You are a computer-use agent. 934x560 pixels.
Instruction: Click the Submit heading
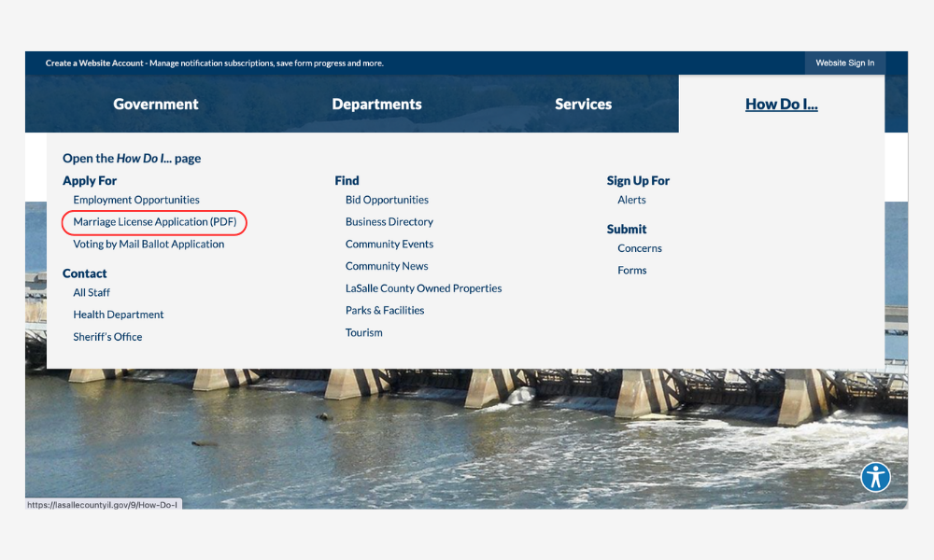[x=627, y=229]
